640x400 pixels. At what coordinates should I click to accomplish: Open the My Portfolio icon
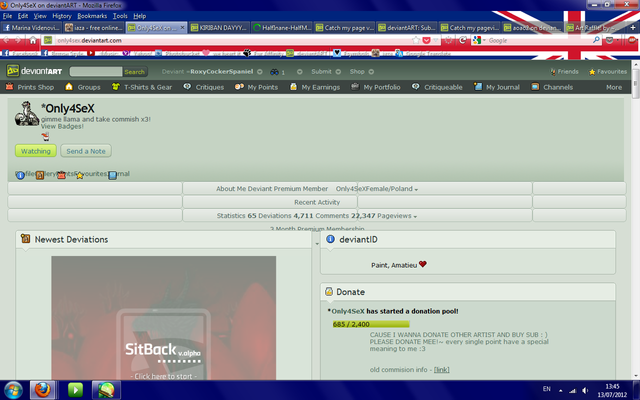[x=355, y=87]
